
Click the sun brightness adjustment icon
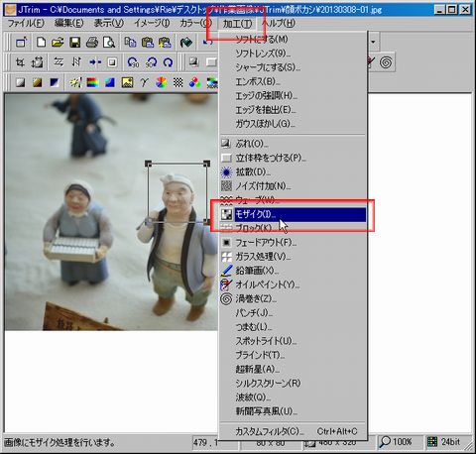75,82
